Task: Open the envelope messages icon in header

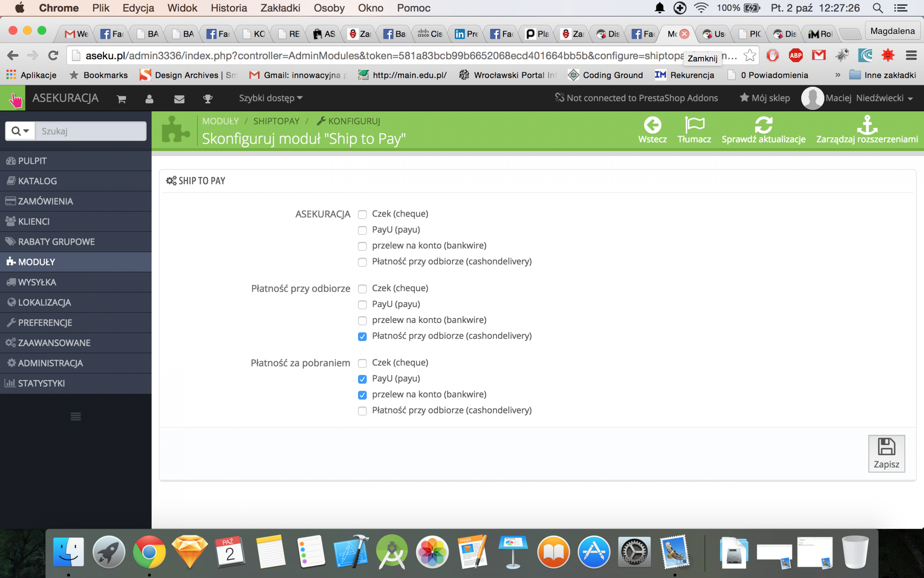Action: click(179, 99)
